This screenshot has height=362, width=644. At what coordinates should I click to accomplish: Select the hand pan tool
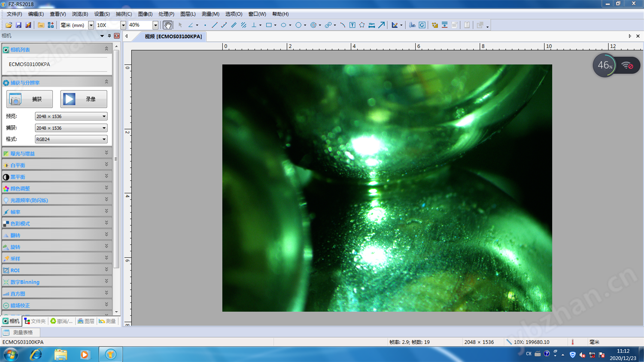(x=167, y=25)
